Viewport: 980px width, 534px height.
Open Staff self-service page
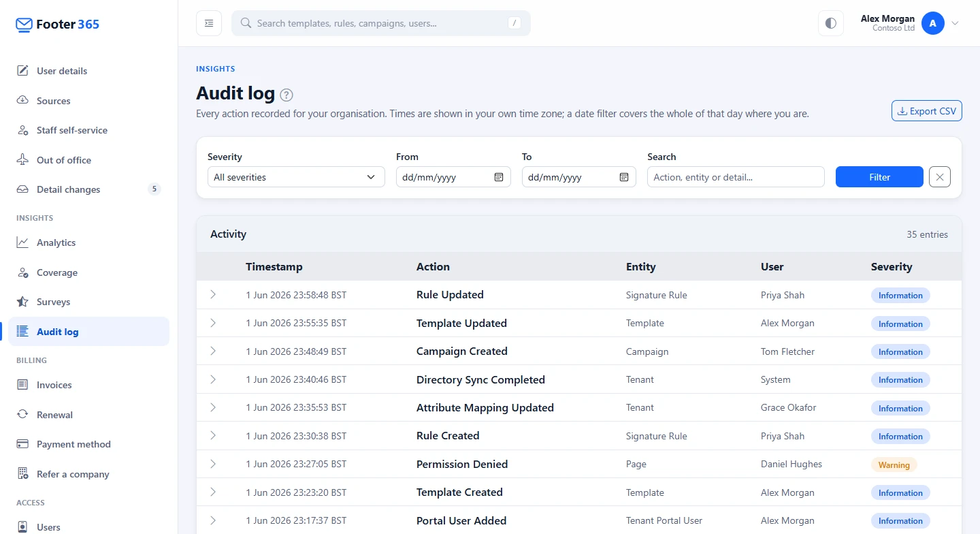pos(88,130)
